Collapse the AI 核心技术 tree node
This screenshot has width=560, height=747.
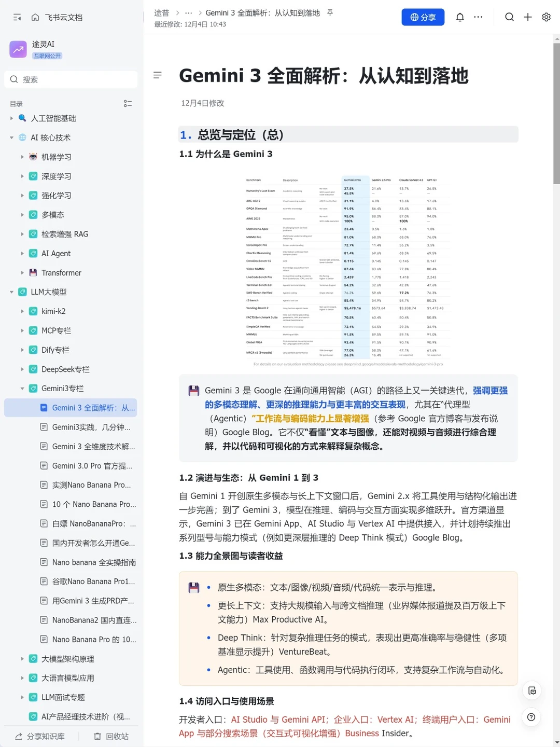pos(12,137)
